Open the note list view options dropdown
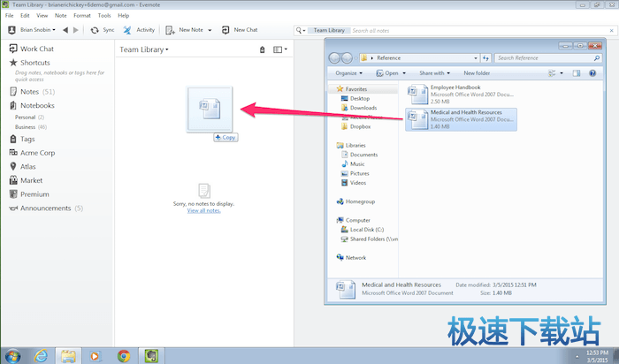Viewport: 619px width, 364px height. click(280, 49)
